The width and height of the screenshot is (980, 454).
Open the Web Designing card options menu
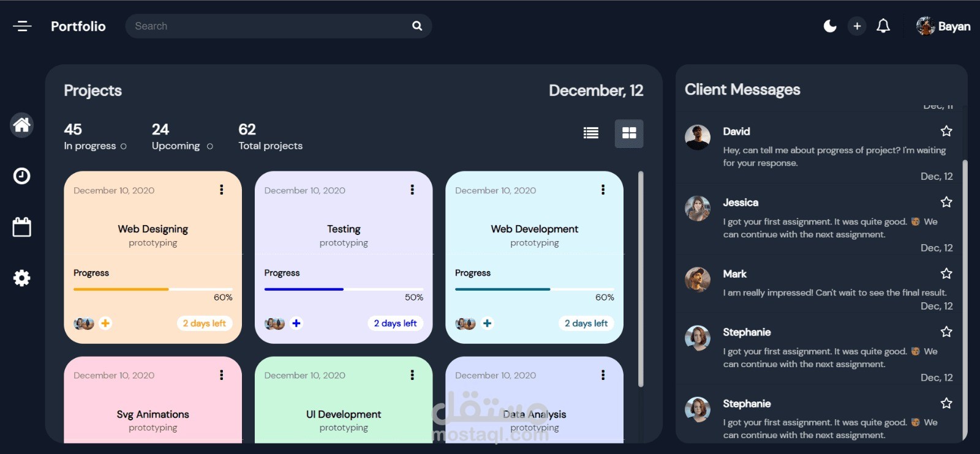pyautogui.click(x=222, y=190)
